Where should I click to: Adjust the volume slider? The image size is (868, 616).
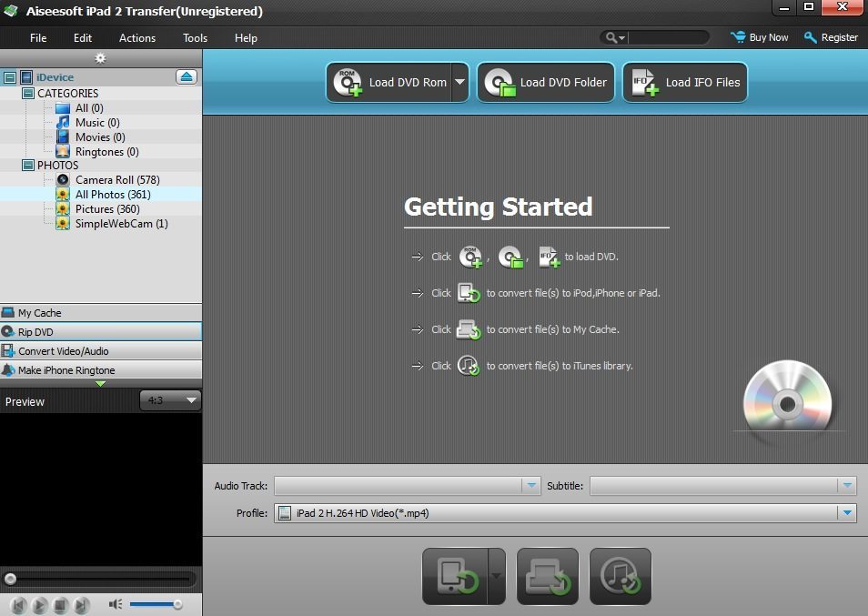click(156, 604)
